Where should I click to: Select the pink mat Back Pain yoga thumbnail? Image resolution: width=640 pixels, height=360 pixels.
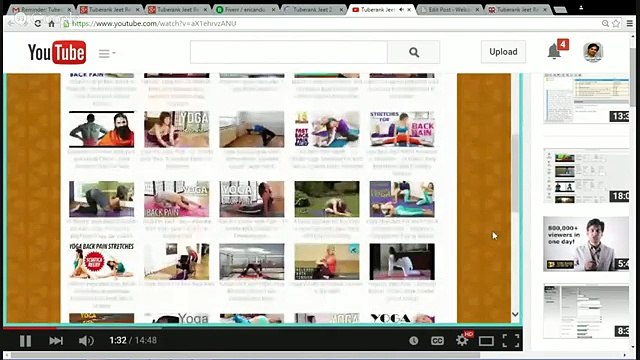(177, 199)
